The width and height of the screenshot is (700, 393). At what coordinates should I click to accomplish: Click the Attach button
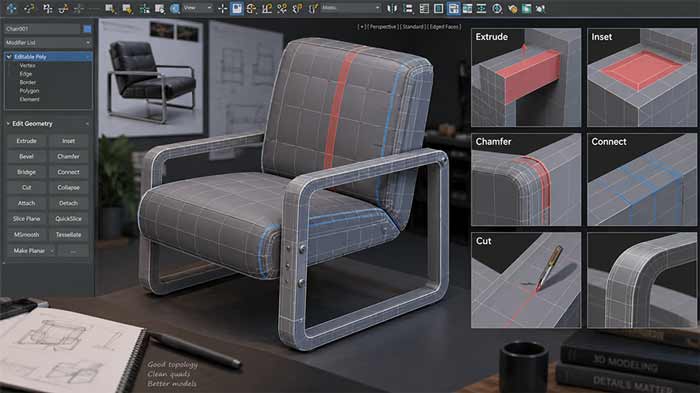(x=26, y=204)
